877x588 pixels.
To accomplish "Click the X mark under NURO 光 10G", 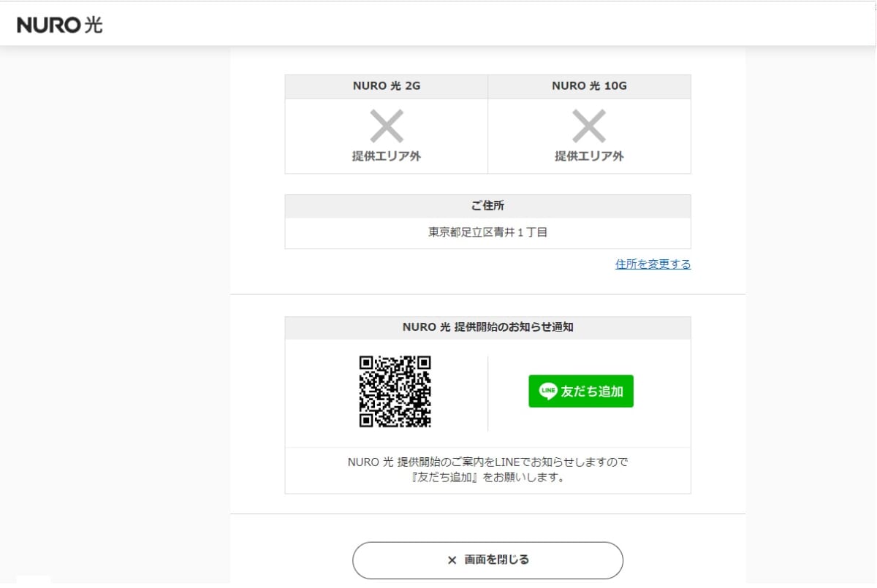I will (589, 126).
